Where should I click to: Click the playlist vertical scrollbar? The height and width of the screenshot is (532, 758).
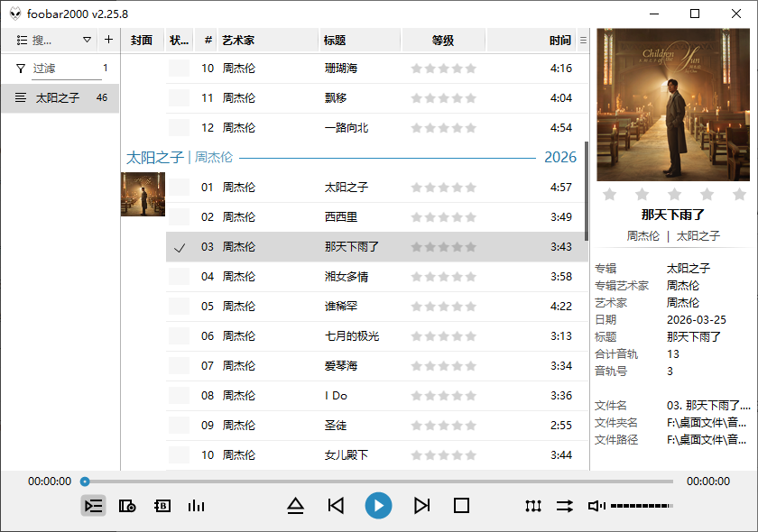(x=587, y=191)
